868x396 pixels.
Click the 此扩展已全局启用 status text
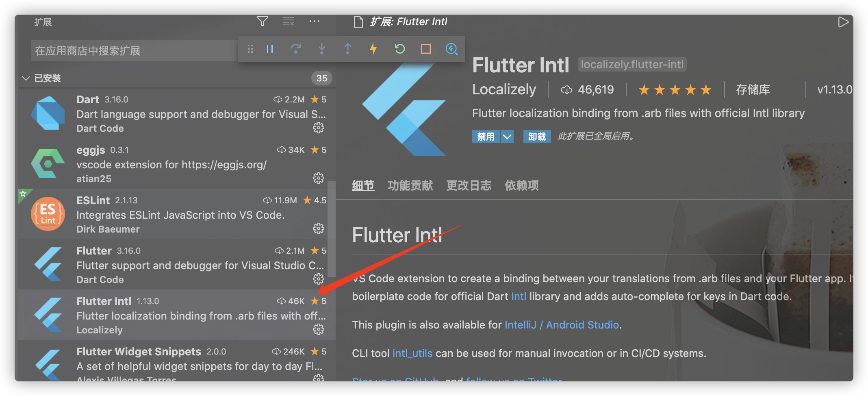tap(596, 136)
